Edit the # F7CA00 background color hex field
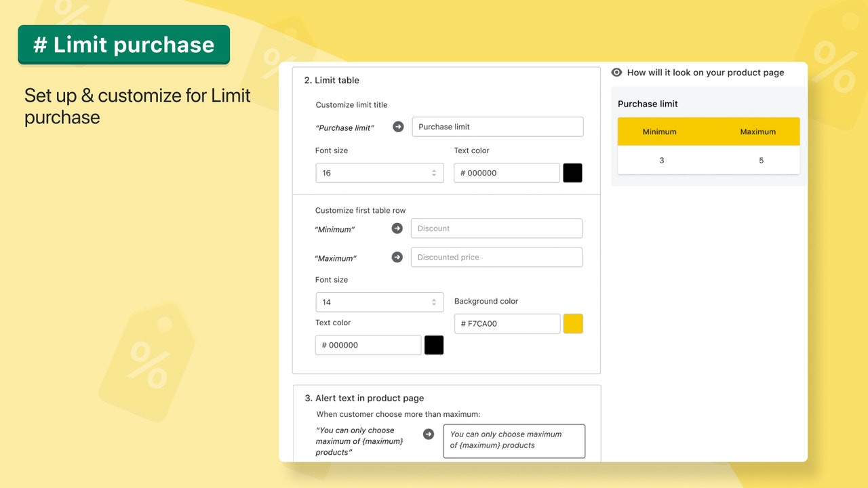The height and width of the screenshot is (488, 868). [x=507, y=323]
